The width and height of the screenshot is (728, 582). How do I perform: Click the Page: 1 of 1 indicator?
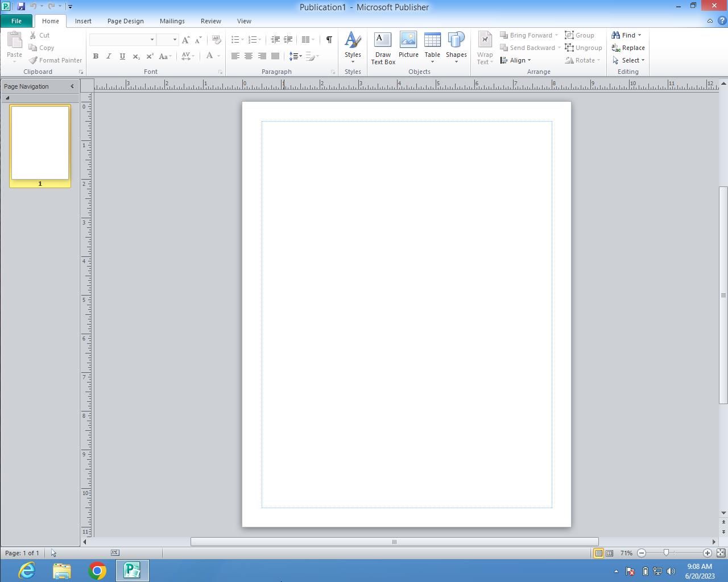[22, 553]
